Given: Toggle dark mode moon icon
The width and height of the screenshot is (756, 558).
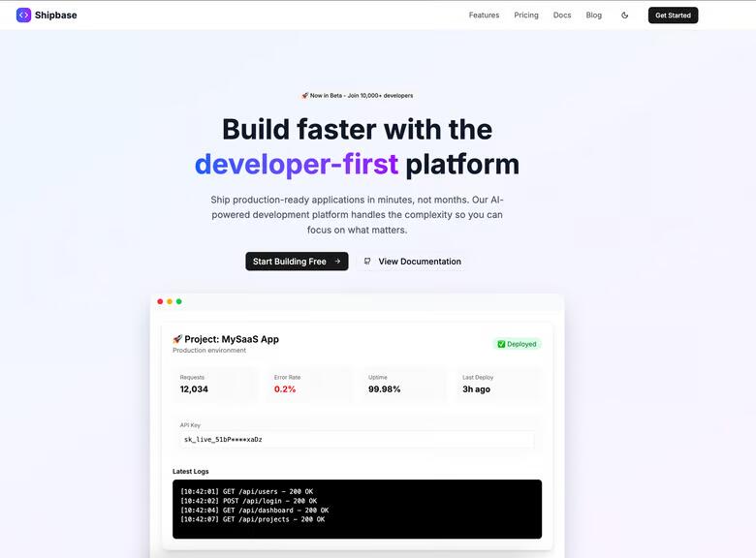Looking at the screenshot, I should (x=625, y=15).
